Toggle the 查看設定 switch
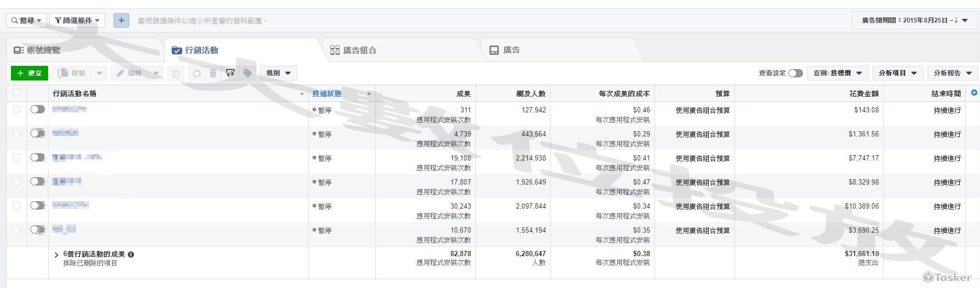The height and width of the screenshot is (288, 980). (795, 73)
